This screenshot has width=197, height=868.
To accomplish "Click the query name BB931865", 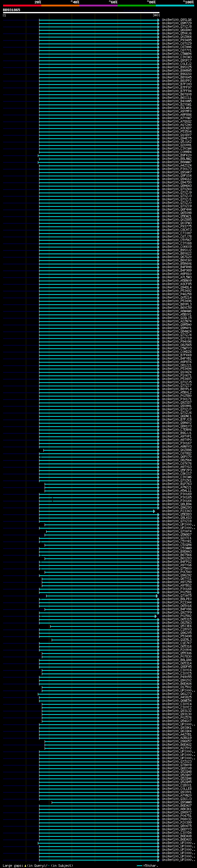I will [x=11, y=10].
